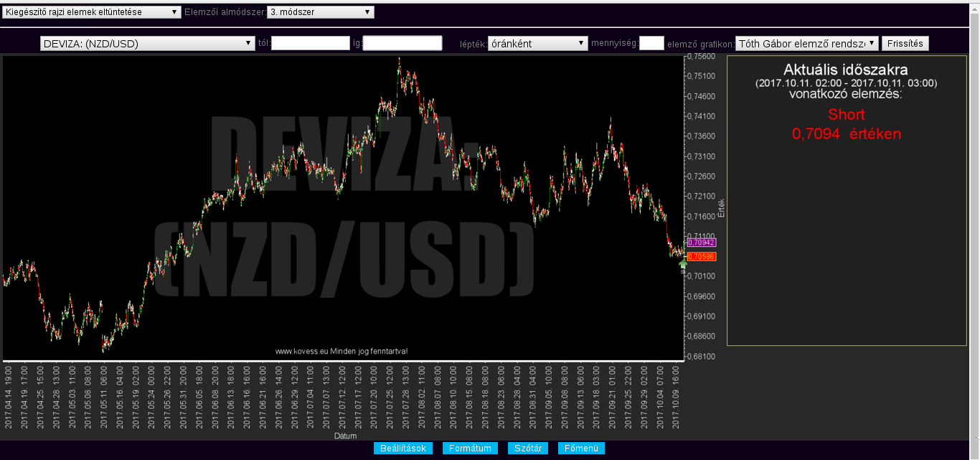Click the purple 0,70942 price label

(701, 243)
